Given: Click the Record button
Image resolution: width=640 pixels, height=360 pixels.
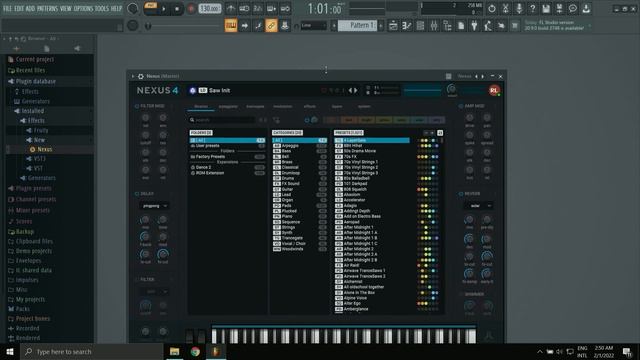Looking at the screenshot, I should click(x=191, y=9).
